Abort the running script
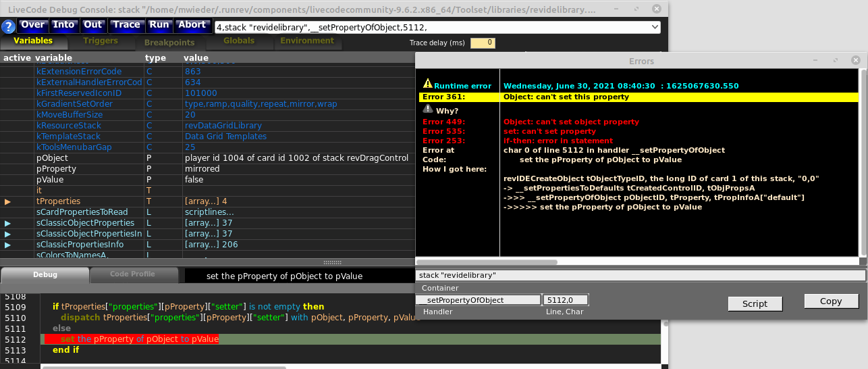This screenshot has height=369, width=868. tap(192, 25)
